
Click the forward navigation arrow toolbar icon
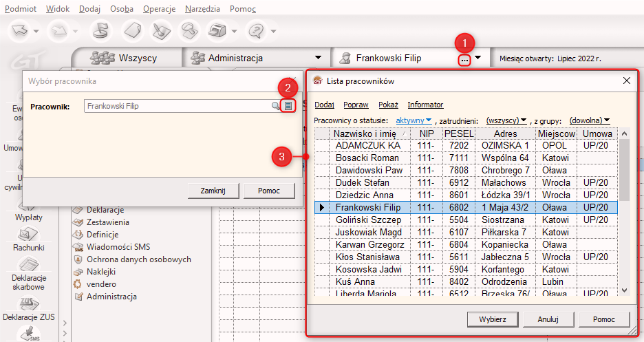coord(60,31)
